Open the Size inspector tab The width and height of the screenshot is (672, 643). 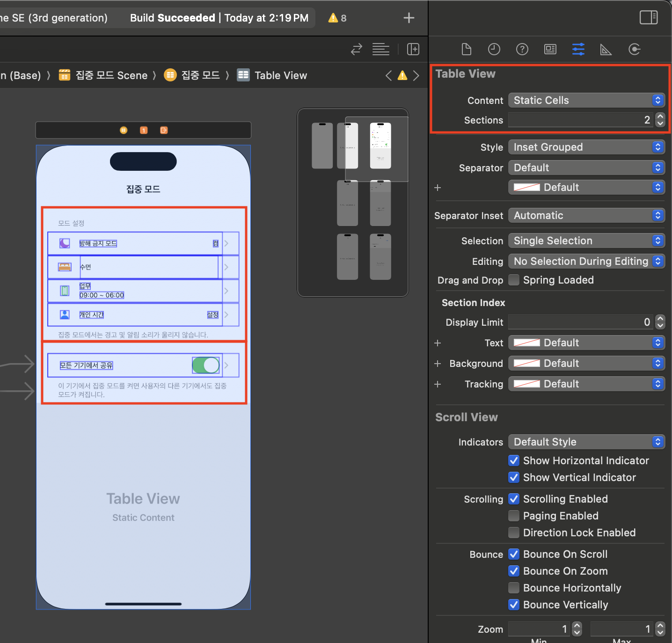click(x=606, y=49)
